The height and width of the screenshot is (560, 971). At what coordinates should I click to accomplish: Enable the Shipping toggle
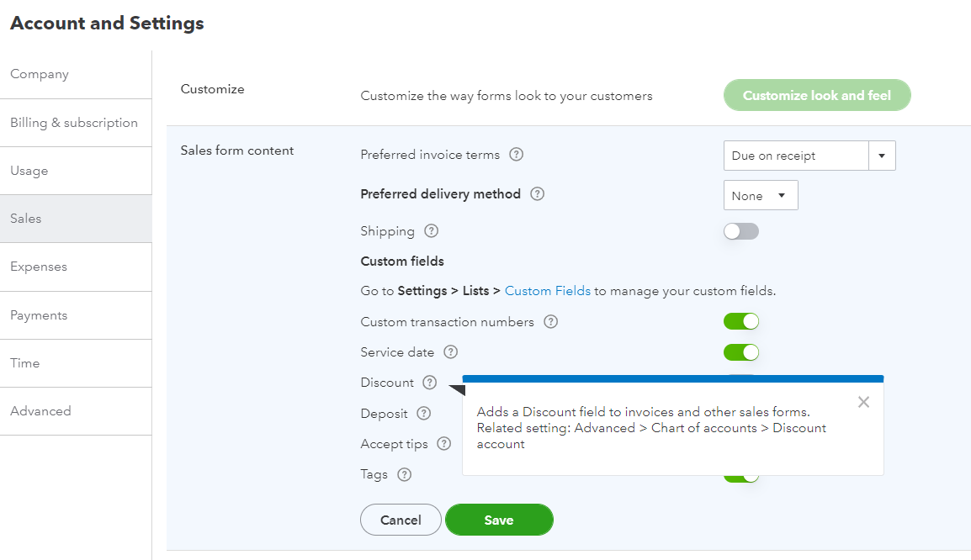click(x=740, y=231)
